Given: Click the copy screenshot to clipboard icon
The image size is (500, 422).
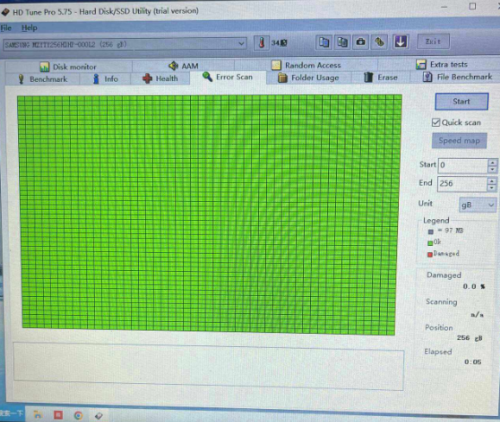Looking at the screenshot, I should 342,42.
